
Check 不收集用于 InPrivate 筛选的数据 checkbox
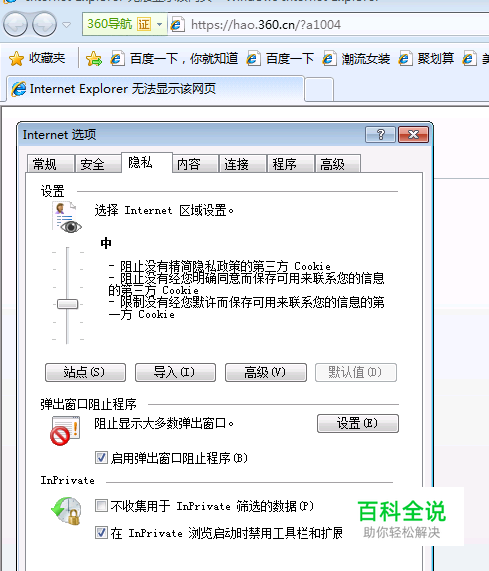(101, 505)
